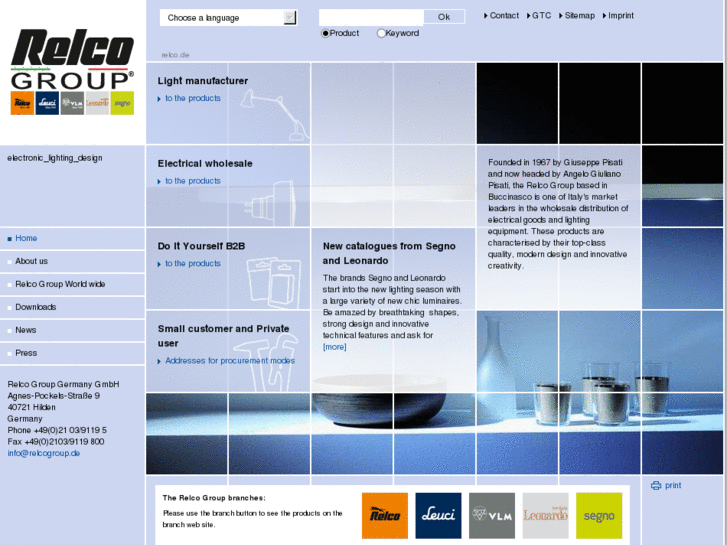
Task: Select the Keyword radio button
Action: pyautogui.click(x=381, y=33)
